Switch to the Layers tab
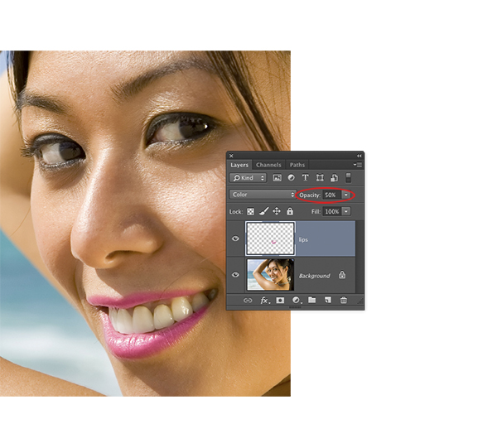 239,165
